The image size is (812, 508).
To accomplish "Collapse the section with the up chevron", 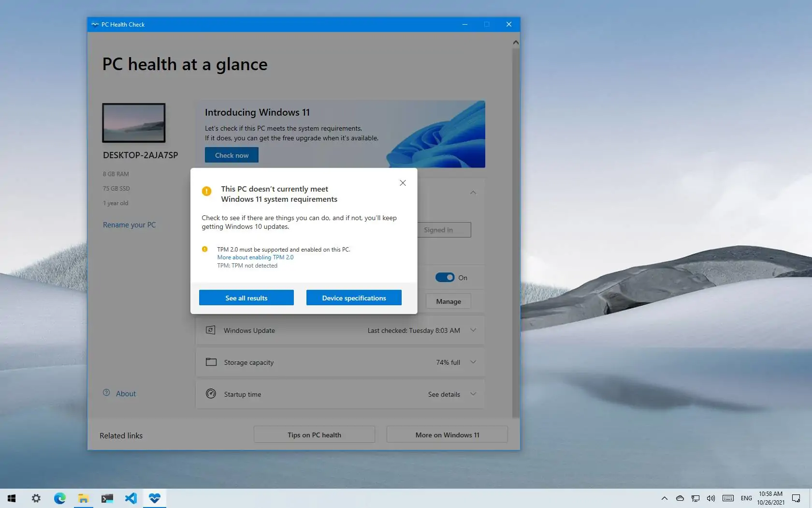I will pyautogui.click(x=473, y=193).
